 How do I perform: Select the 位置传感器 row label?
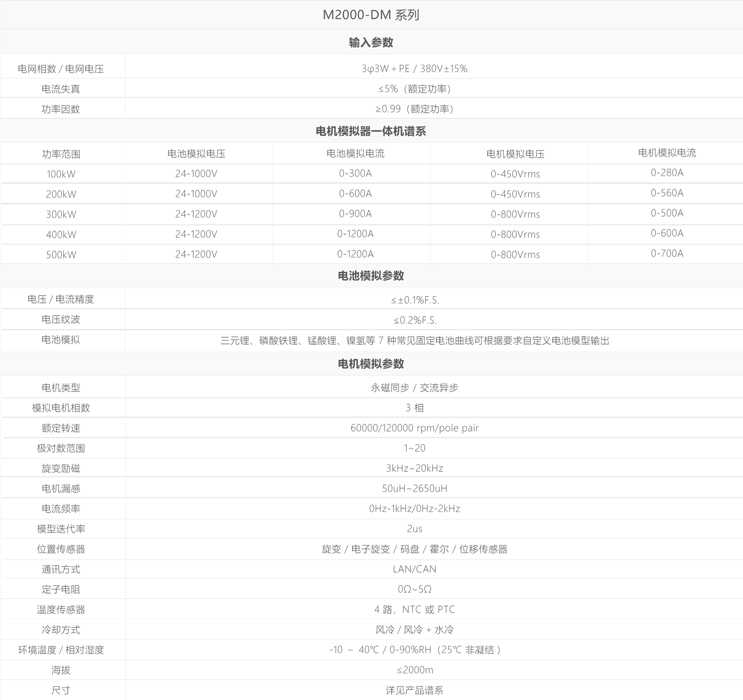(x=61, y=549)
